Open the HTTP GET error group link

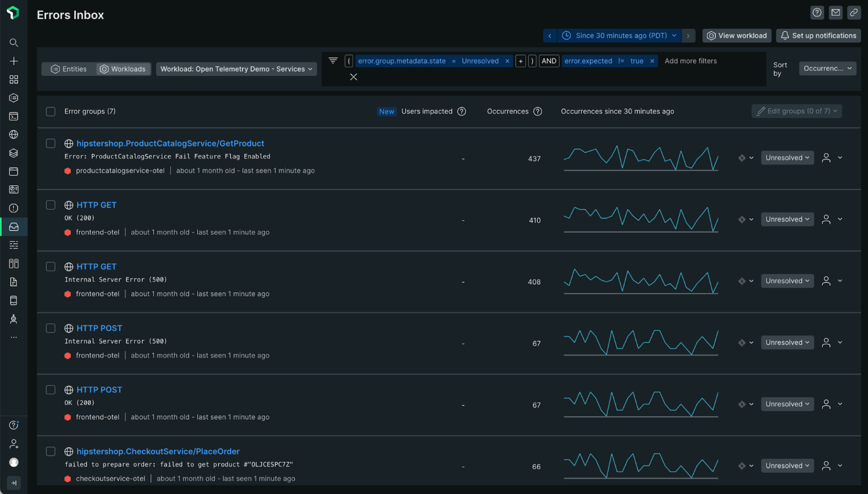[96, 205]
